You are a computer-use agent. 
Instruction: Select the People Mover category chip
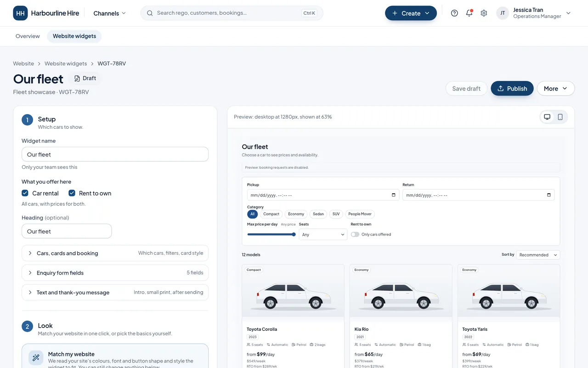(x=360, y=214)
